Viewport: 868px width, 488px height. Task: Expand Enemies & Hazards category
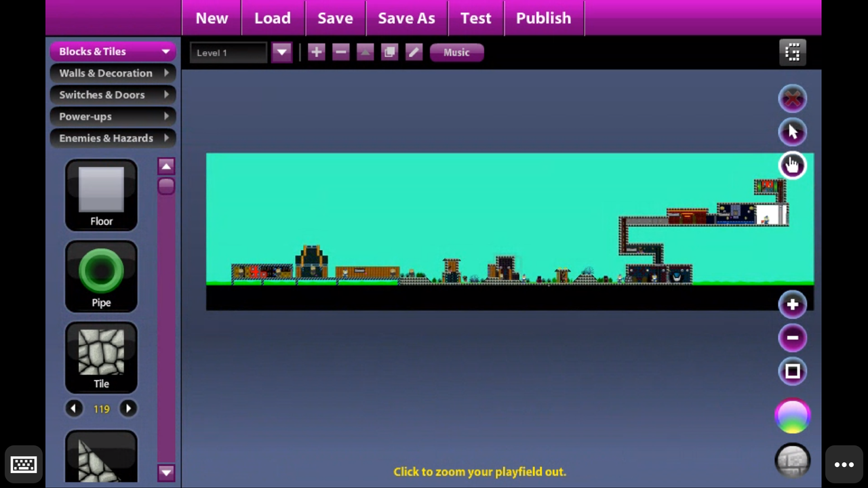[x=113, y=138]
